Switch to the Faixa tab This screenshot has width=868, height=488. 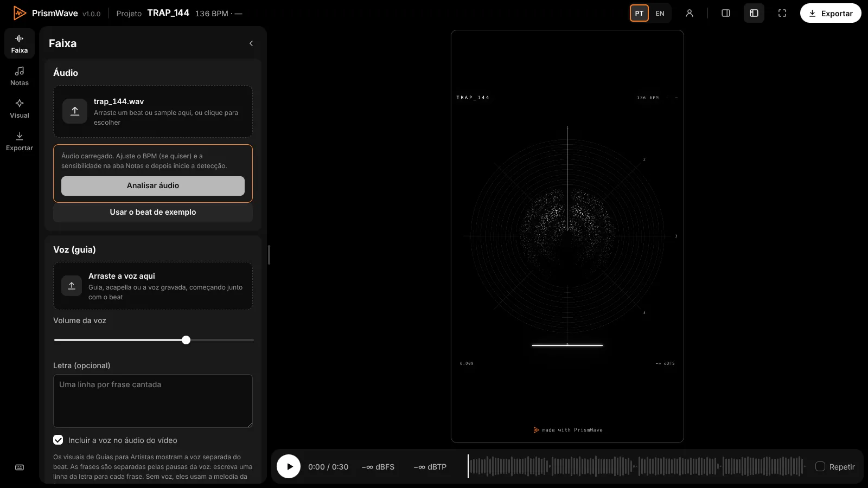[20, 43]
